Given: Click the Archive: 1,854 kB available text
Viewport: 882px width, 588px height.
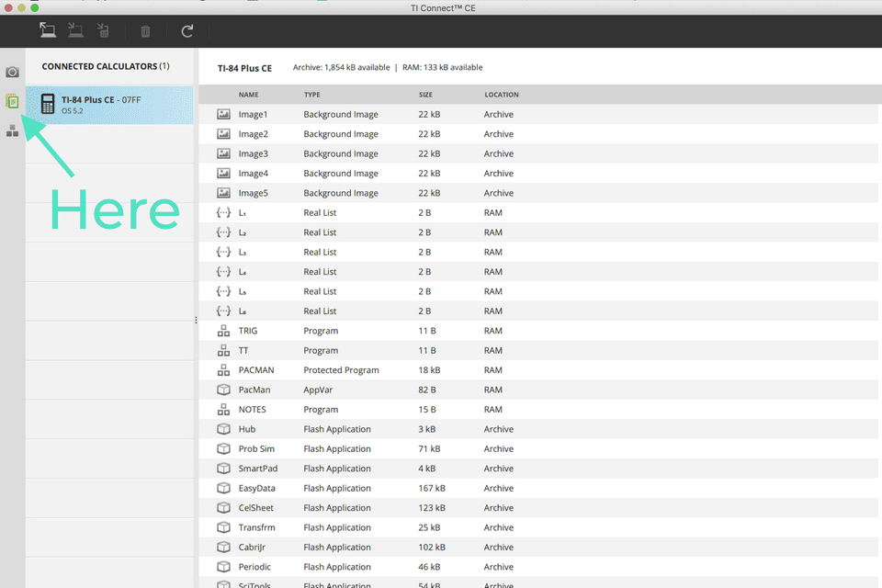Looking at the screenshot, I should pyautogui.click(x=342, y=67).
